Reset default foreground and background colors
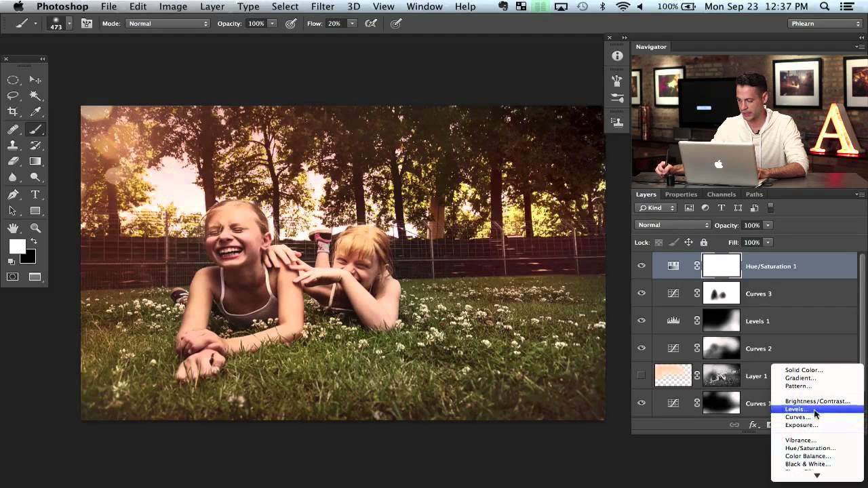 pos(12,262)
